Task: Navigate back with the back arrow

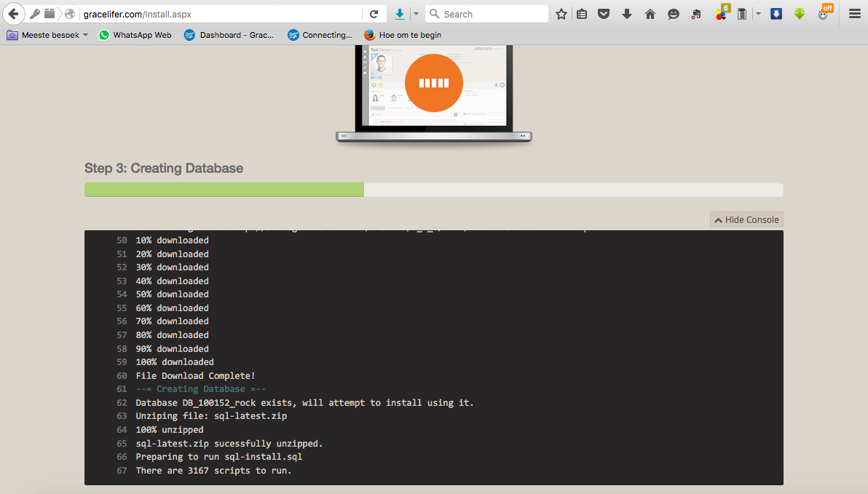Action: [x=13, y=13]
